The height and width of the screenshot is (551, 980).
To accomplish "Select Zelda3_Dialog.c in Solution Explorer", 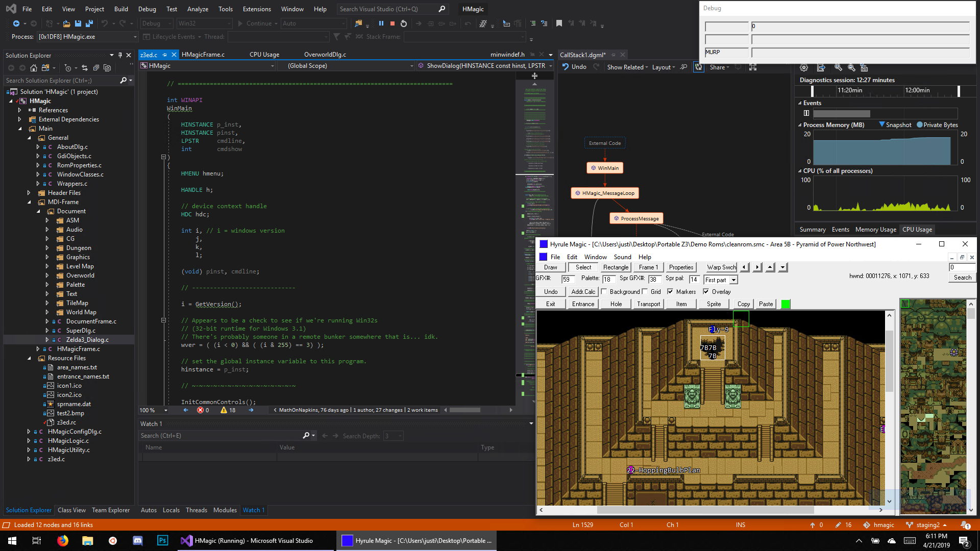I will [87, 340].
